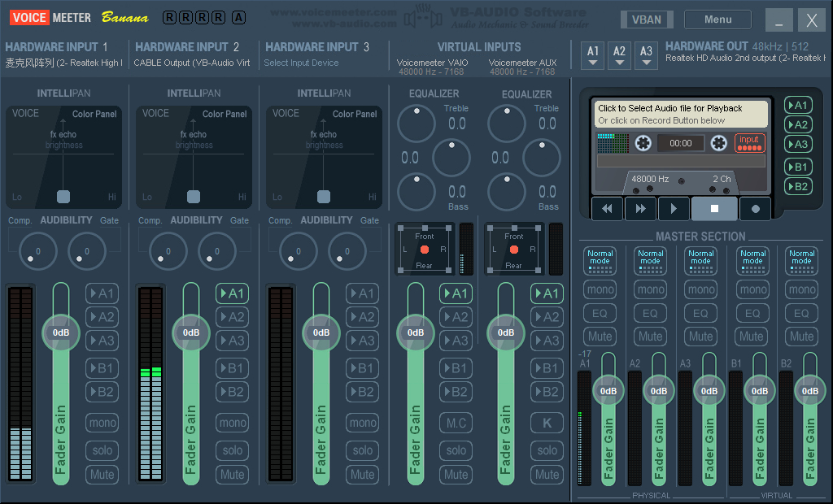Screen dimensions: 833x504
Task: Click the left cassette reel icon
Action: pos(643,143)
